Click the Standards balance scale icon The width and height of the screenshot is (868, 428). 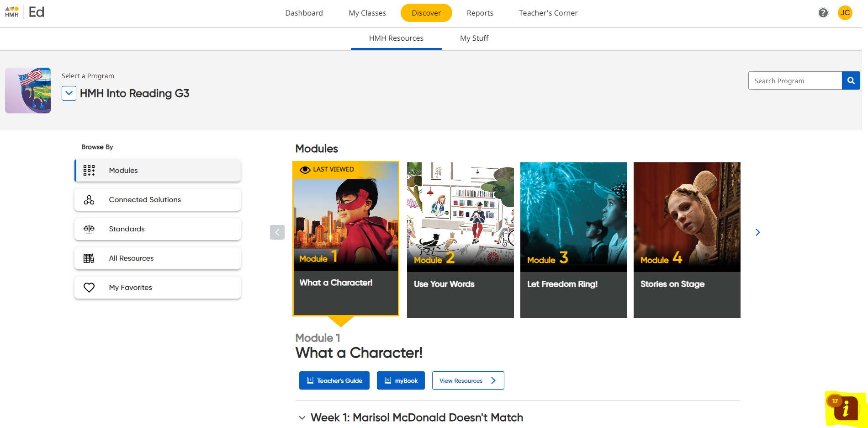89,229
